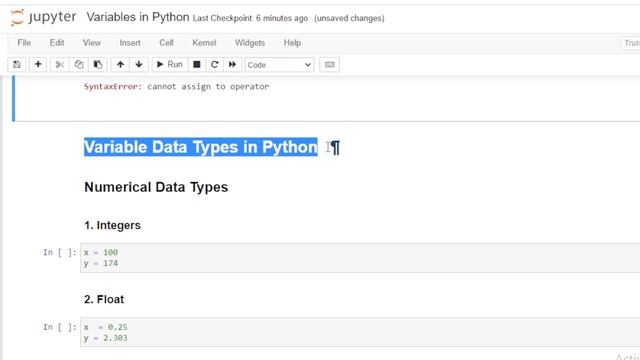Image resolution: width=640 pixels, height=360 pixels.
Task: Click the y = 2.303 code line
Action: coord(105,338)
